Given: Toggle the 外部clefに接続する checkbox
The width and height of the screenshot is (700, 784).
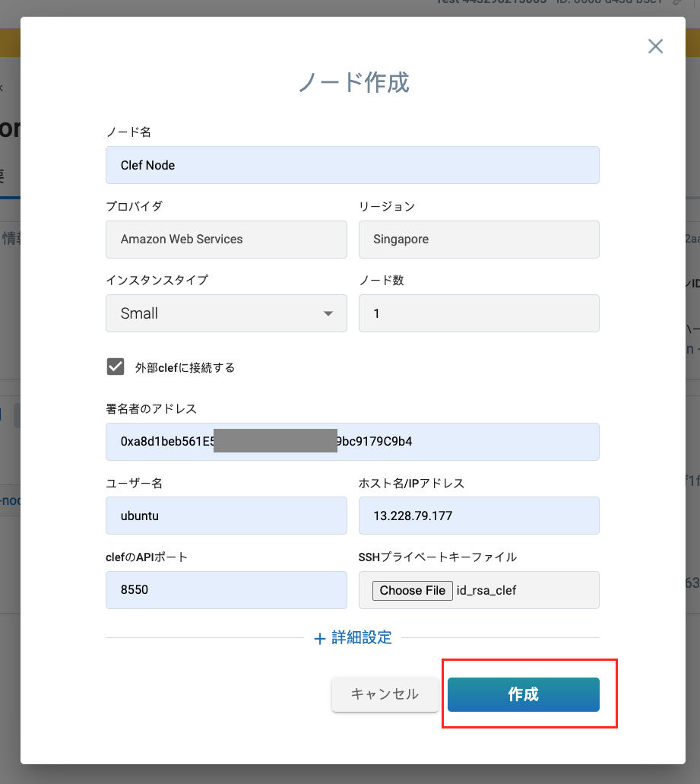Looking at the screenshot, I should click(x=116, y=367).
